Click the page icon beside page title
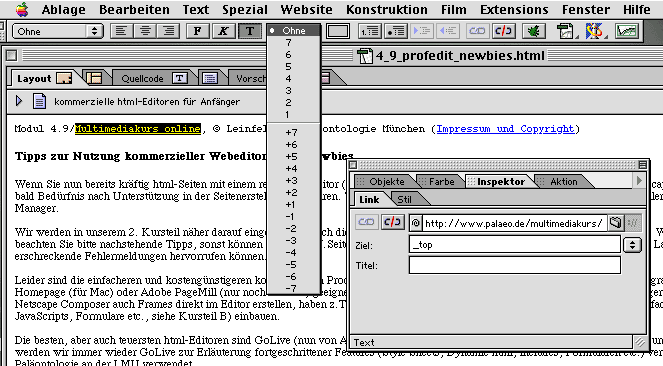This screenshot has width=663, height=366. [x=39, y=101]
